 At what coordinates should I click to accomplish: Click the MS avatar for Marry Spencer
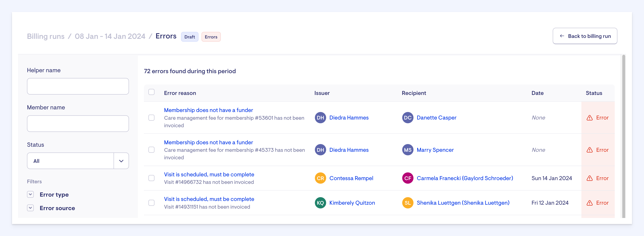(407, 150)
